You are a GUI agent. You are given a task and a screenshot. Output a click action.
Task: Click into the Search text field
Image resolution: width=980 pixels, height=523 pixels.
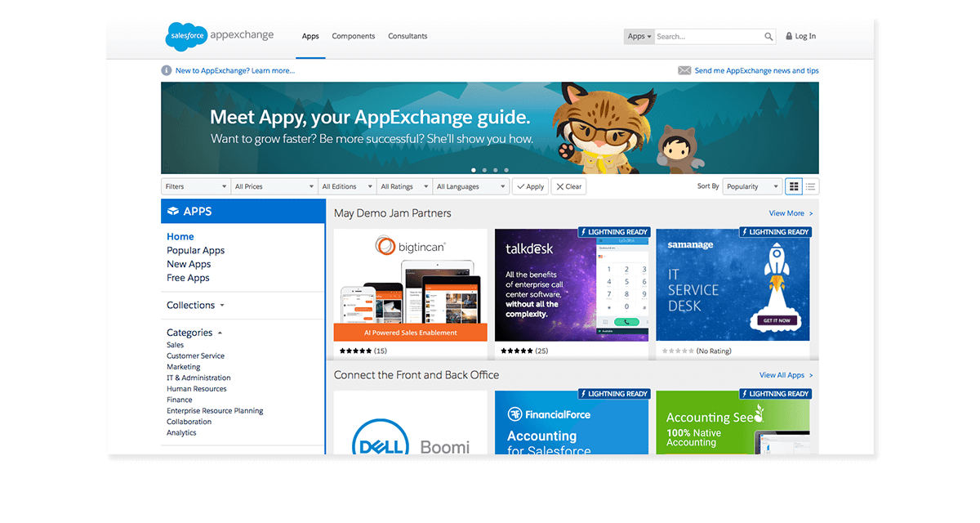click(708, 37)
